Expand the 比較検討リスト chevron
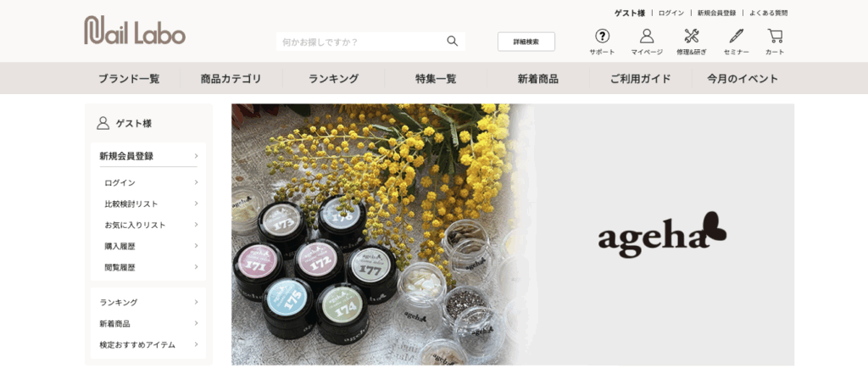Screen dimensions: 868x374 196,204
